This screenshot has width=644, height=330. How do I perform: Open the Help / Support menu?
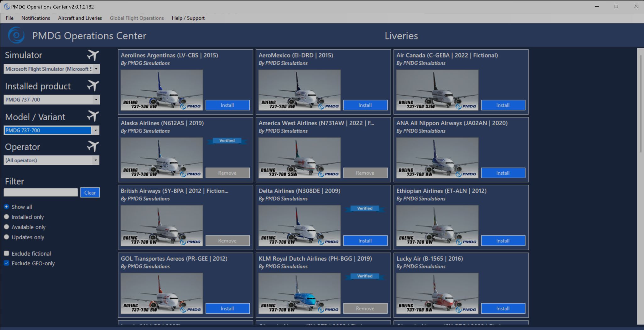pyautogui.click(x=188, y=18)
